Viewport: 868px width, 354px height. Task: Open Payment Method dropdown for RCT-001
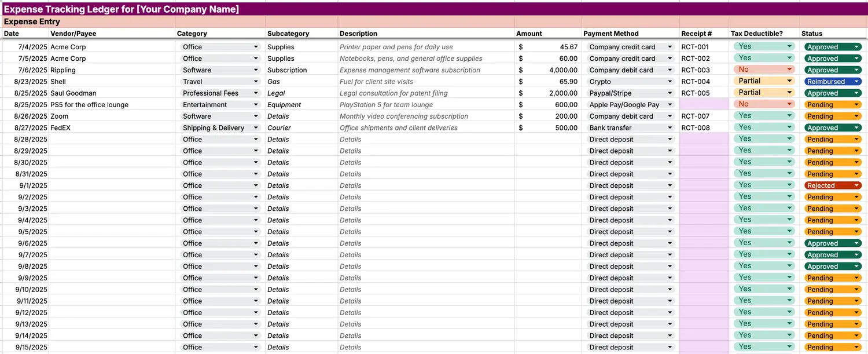[x=630, y=47]
